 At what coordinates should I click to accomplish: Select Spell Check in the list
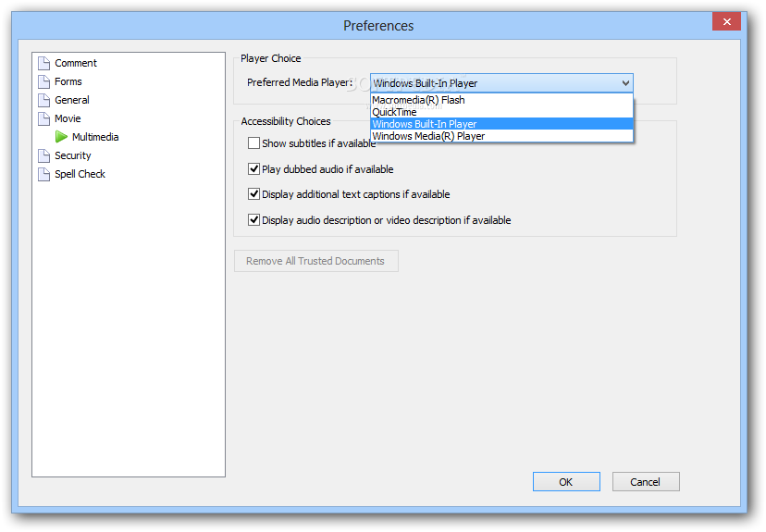click(80, 174)
